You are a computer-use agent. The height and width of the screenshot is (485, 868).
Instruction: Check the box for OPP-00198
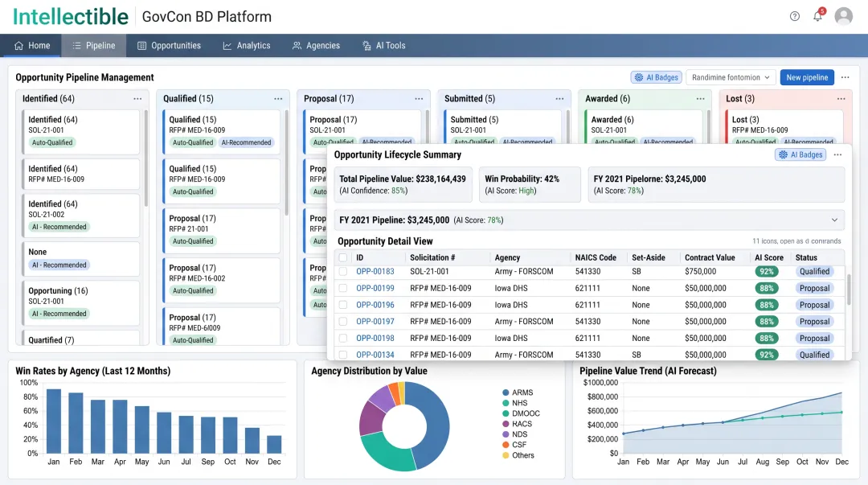(x=343, y=338)
